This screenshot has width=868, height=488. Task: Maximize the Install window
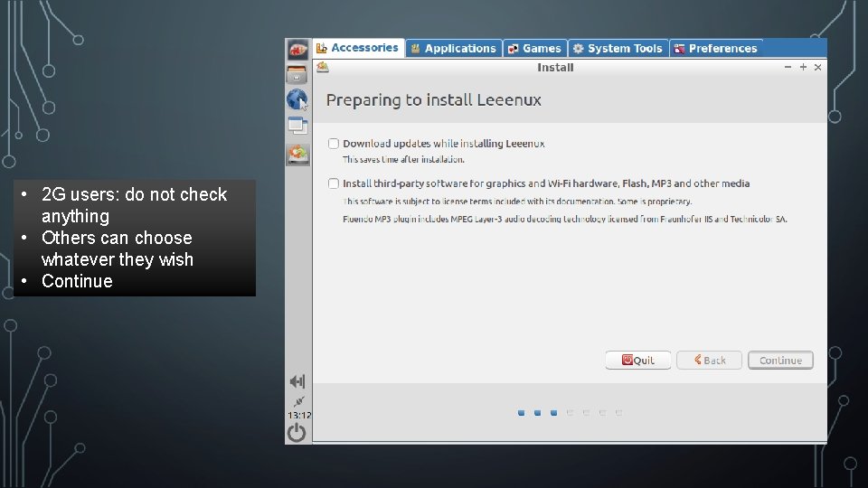pos(803,67)
